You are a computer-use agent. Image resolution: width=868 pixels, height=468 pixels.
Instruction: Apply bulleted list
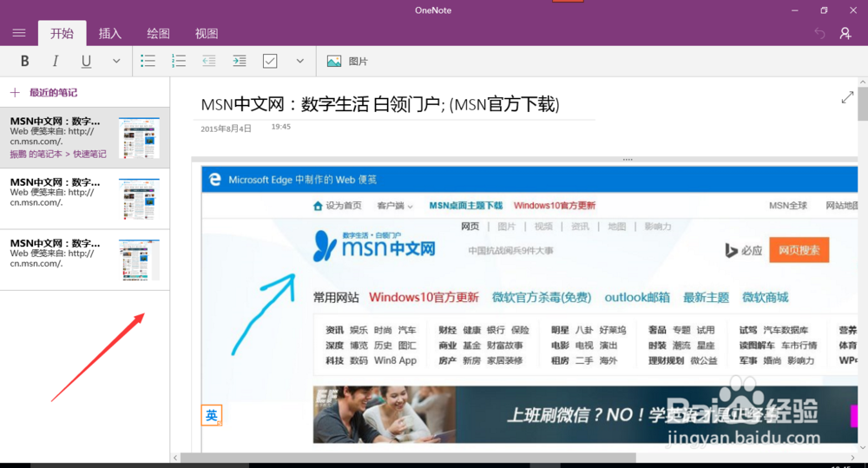click(x=148, y=61)
